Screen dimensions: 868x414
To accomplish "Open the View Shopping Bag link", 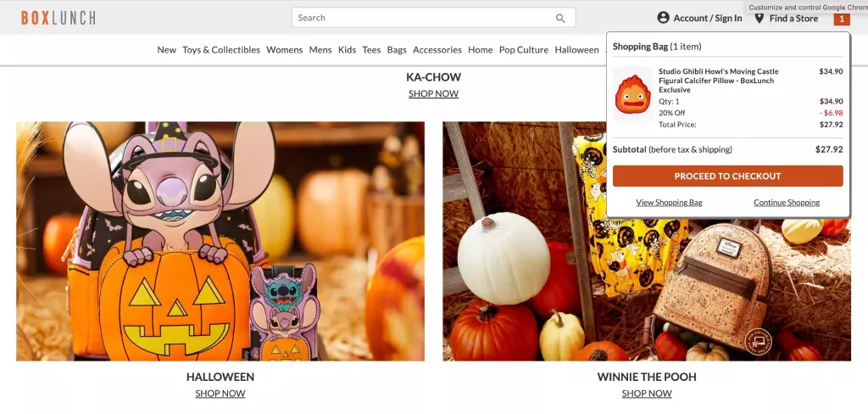I will tap(669, 202).
